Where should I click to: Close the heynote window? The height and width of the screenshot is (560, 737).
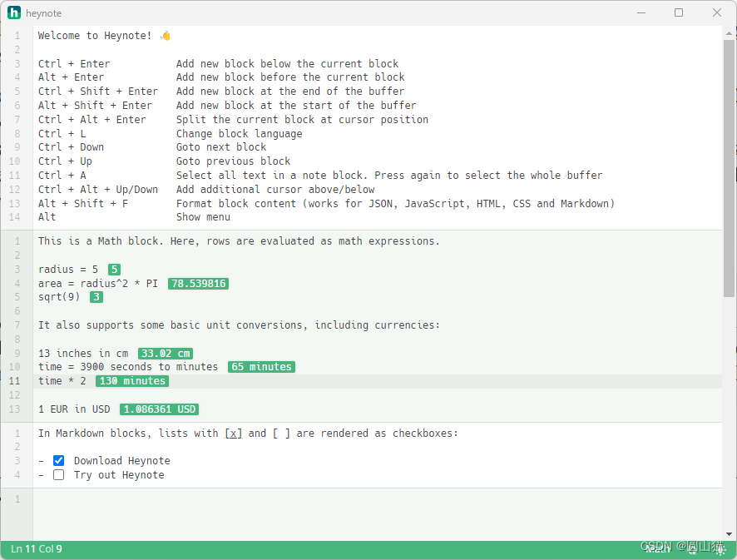pyautogui.click(x=717, y=12)
